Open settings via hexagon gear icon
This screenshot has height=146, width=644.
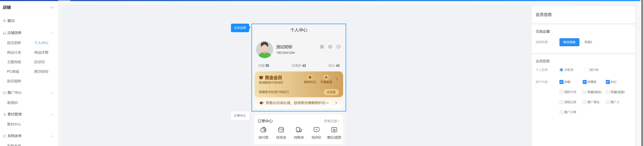click(x=330, y=47)
